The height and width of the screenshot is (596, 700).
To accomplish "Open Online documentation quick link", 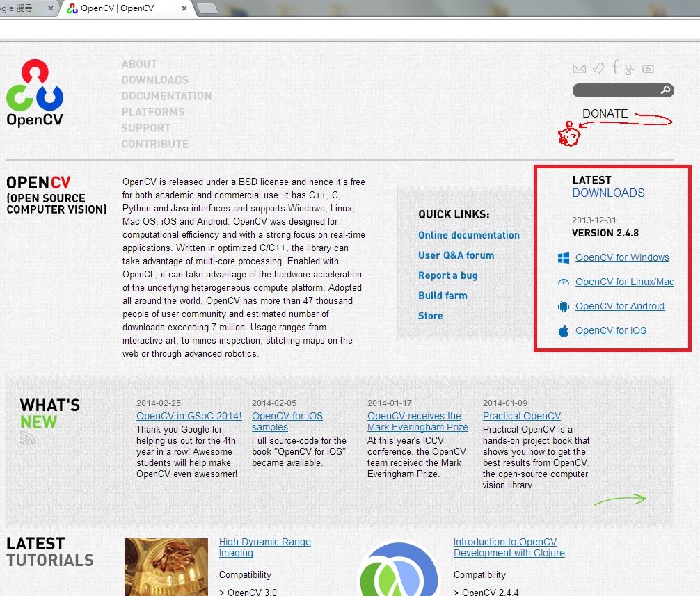I will click(469, 235).
